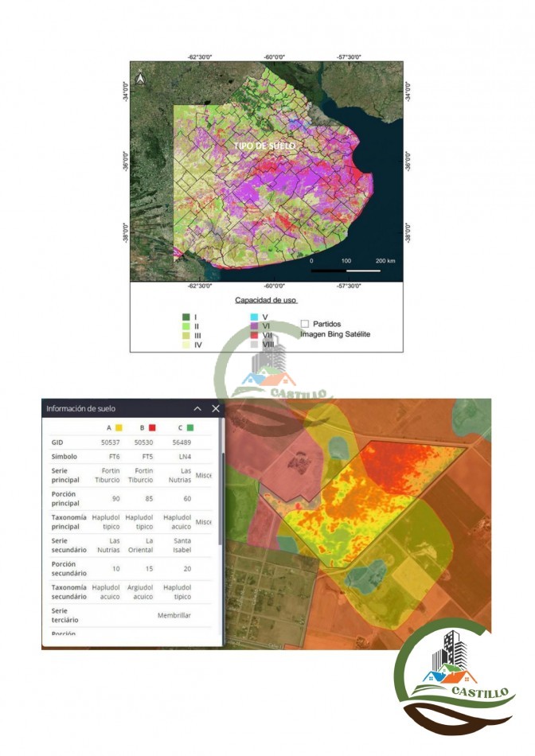Select the Membrillar serie terciario cell
Image resolution: width=535 pixels, height=756 pixels.
pyautogui.click(x=174, y=615)
